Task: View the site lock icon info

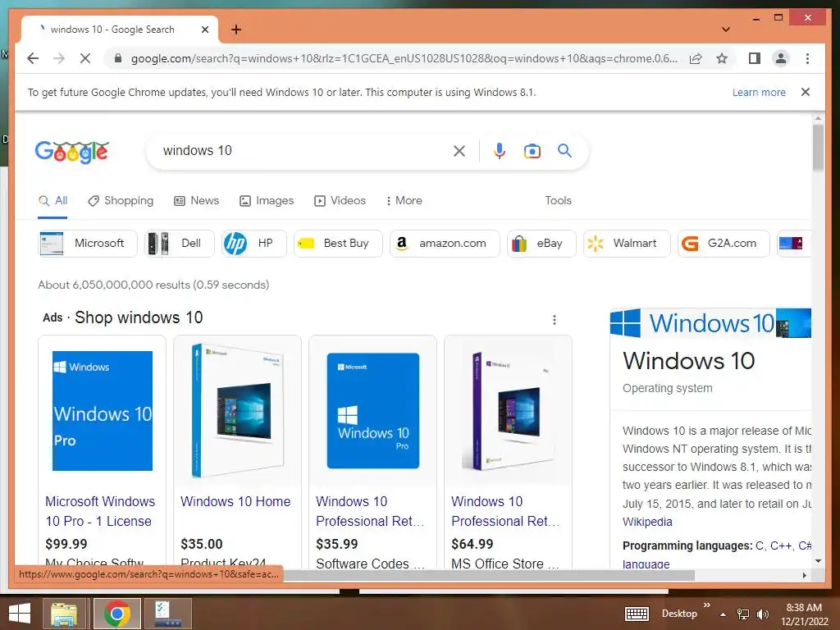Action: tap(118, 58)
